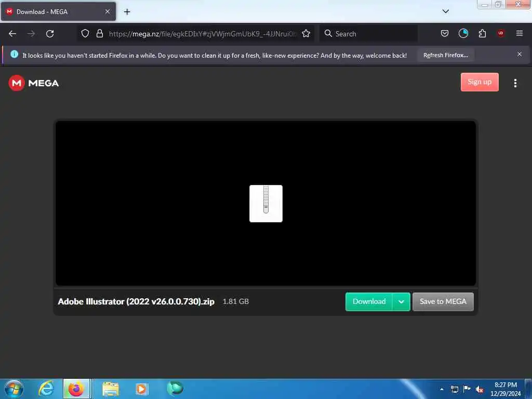The image size is (532, 399).
Task: Open MEGA three-dot options menu
Action: pos(515,83)
